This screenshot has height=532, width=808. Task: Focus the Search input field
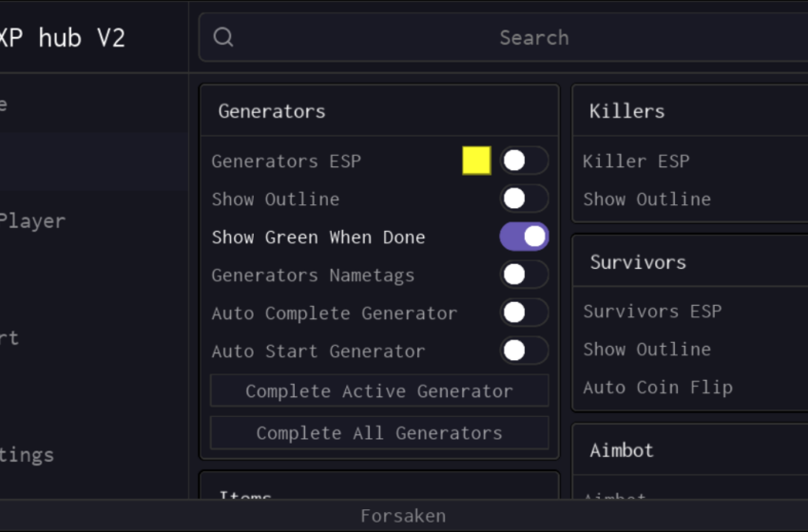tap(504, 37)
